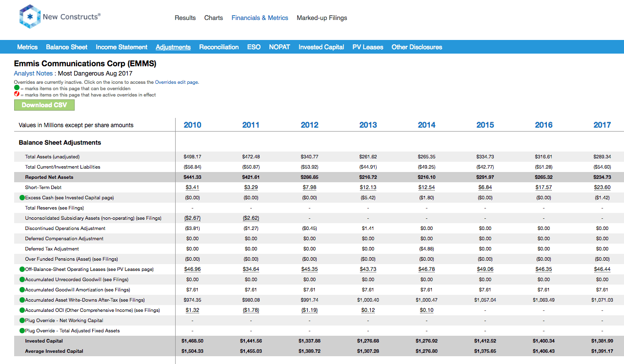Click Average Invested Capital value $1,391.17
This screenshot has height=364, width=624.
pyautogui.click(x=602, y=351)
